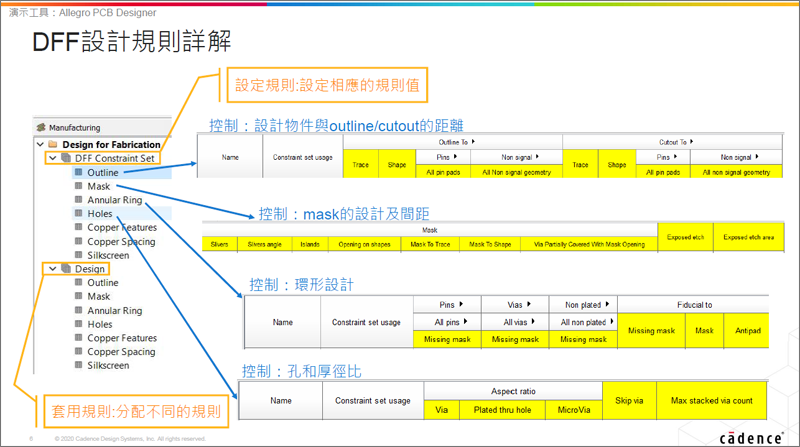Expand the Outline To column group arrow
This screenshot has height=447, width=800.
[x=473, y=142]
